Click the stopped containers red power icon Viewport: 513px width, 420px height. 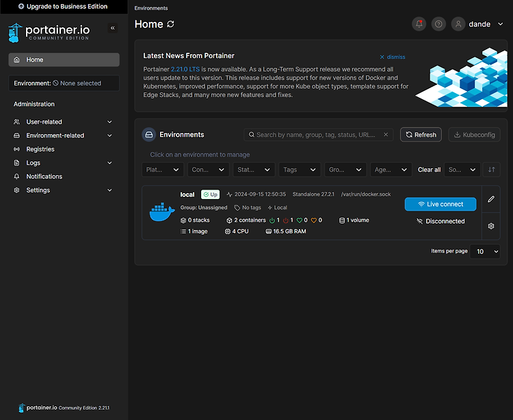coord(286,220)
